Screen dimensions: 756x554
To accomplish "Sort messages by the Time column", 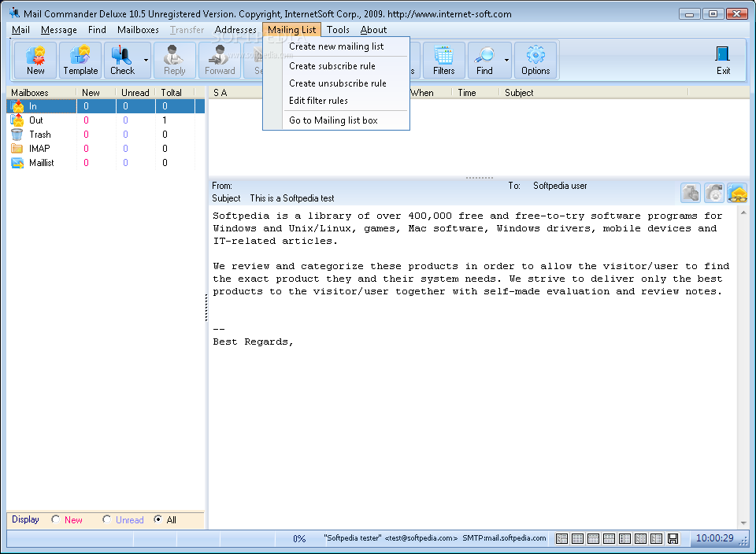I will tap(476, 93).
